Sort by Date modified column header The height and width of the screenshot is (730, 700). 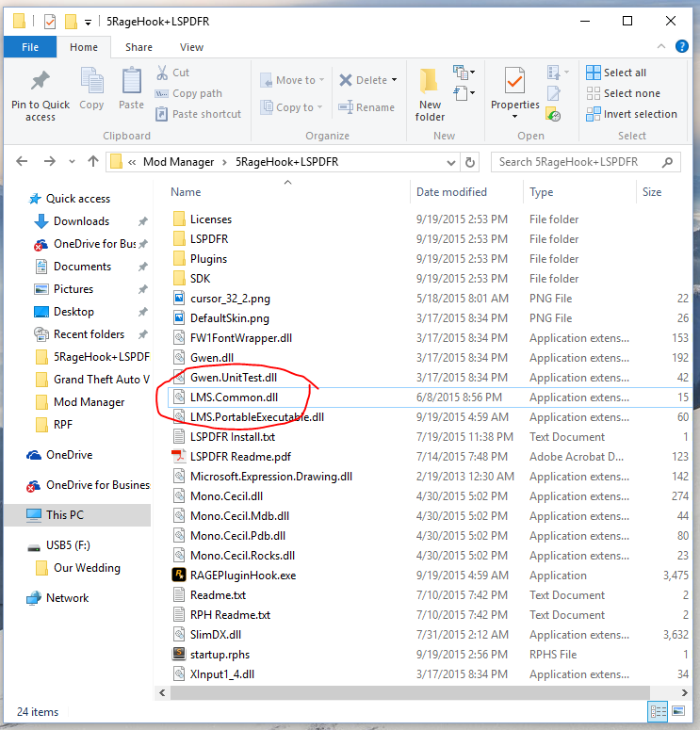451,192
